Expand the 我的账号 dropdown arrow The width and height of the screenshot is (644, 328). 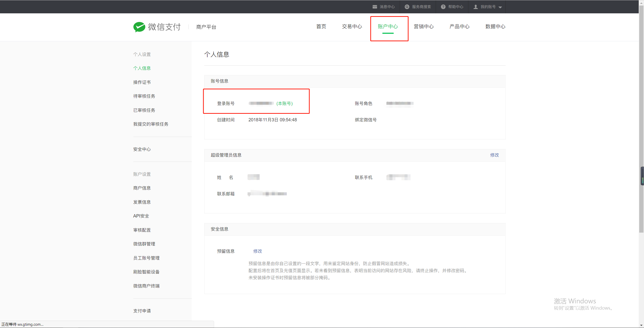click(x=500, y=7)
